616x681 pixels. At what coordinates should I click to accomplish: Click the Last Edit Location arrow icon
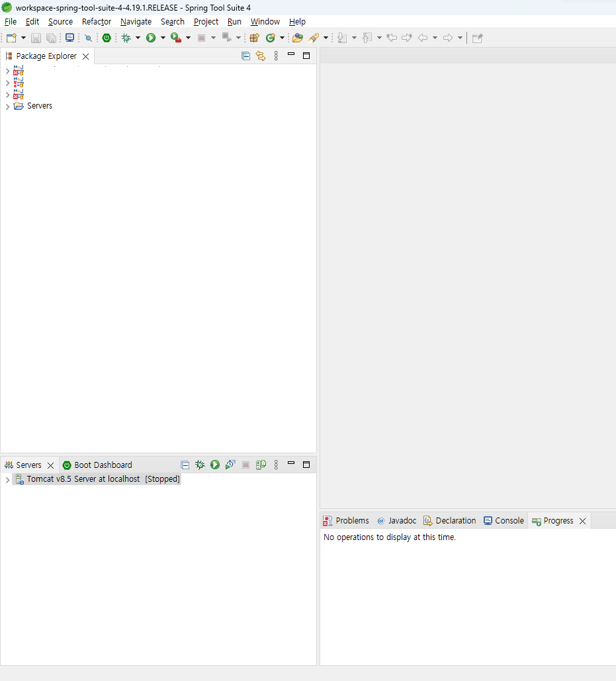pos(392,38)
